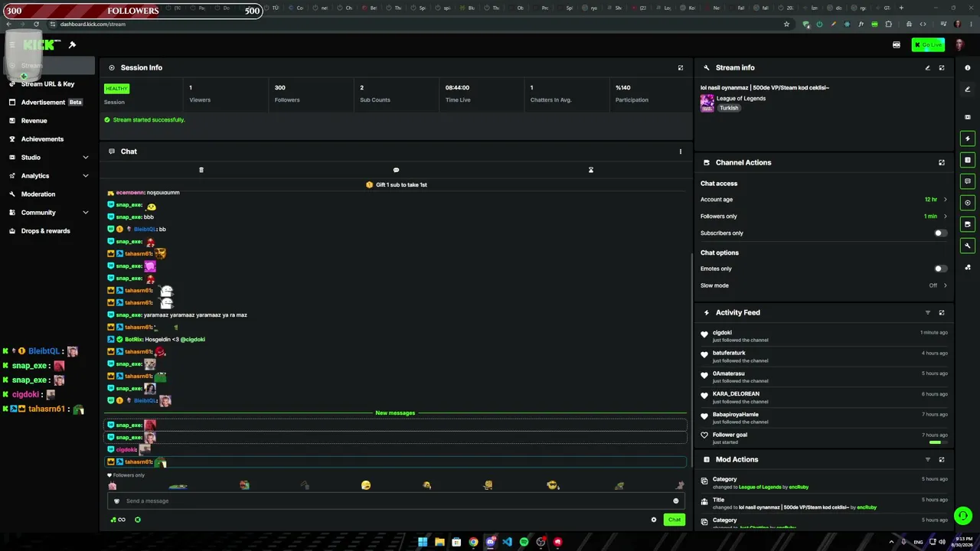Send message with the Chat button
This screenshot has width=980, height=551.
(x=674, y=520)
